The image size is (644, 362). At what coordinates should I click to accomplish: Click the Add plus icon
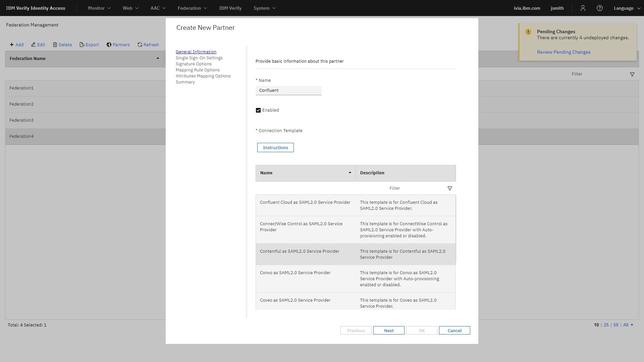[12, 45]
